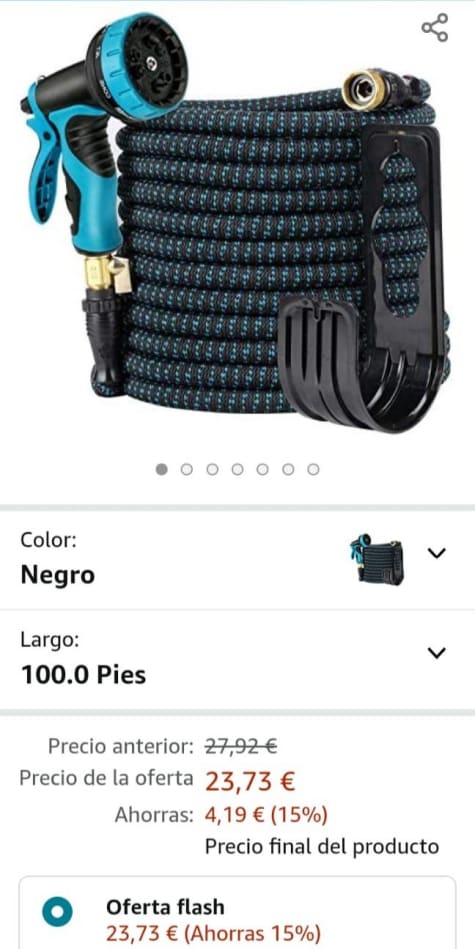Tap the crossed-out previous price 27,92 €
The image size is (475, 949).
(241, 746)
